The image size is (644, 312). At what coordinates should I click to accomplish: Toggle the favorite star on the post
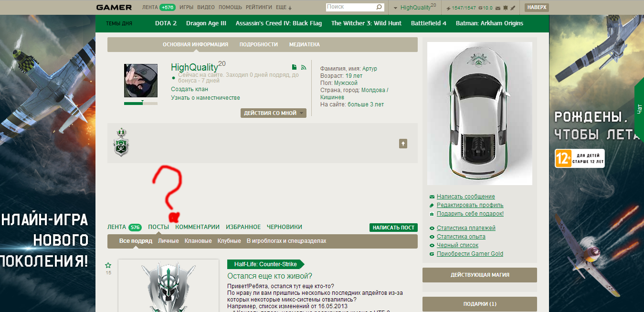(x=108, y=265)
